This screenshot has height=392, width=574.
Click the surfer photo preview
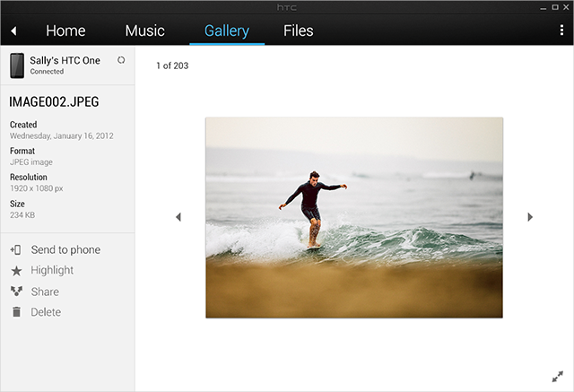[353, 217]
